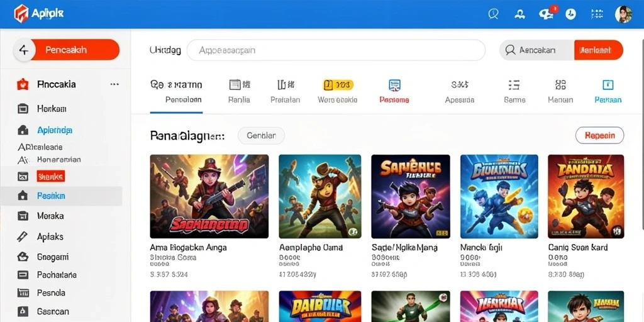Focus the main search input field
The height and width of the screenshot is (322, 644).
[x=336, y=50]
